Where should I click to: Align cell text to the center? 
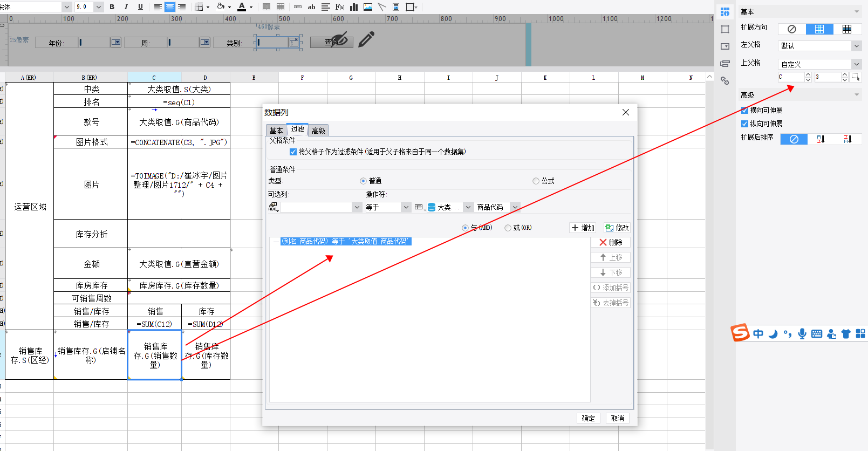coord(170,7)
